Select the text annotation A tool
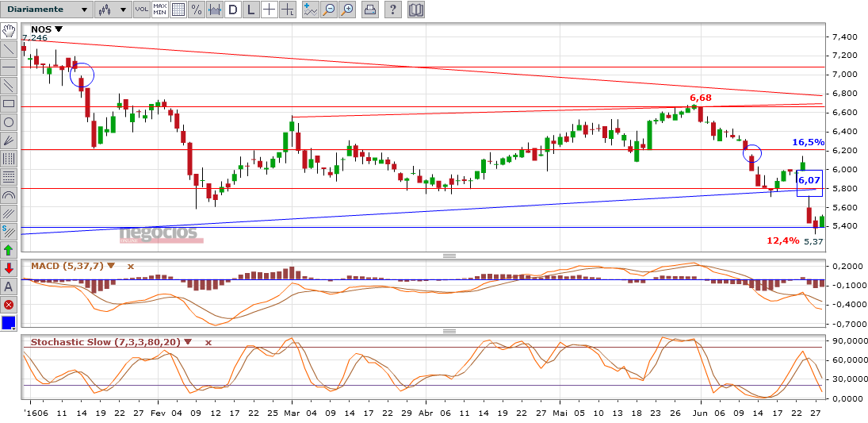 9,286
